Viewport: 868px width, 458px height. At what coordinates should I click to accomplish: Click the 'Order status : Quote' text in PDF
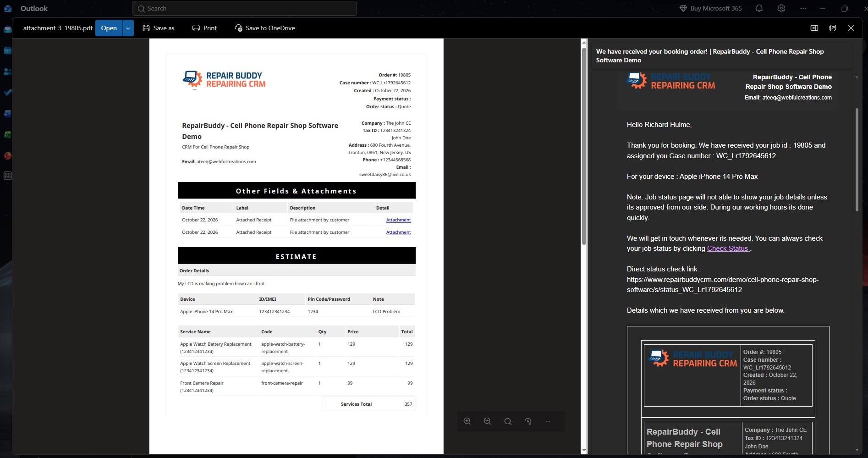coord(388,107)
